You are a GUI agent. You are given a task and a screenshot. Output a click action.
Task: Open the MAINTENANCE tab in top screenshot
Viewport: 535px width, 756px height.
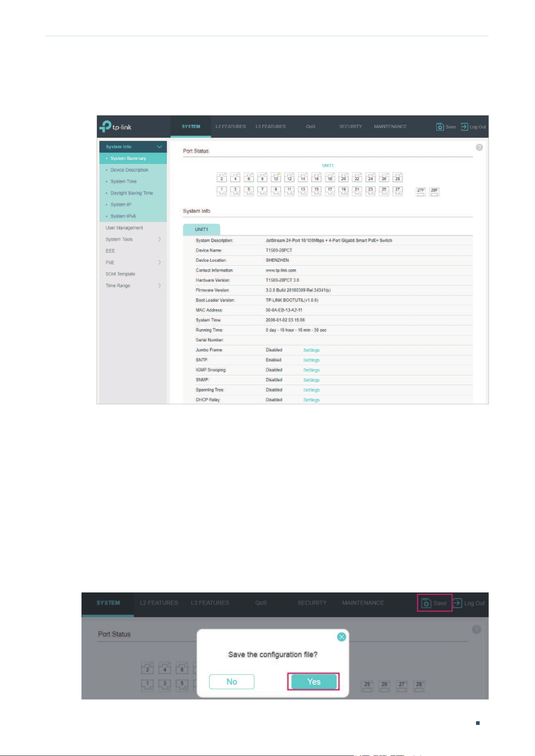[x=390, y=126]
